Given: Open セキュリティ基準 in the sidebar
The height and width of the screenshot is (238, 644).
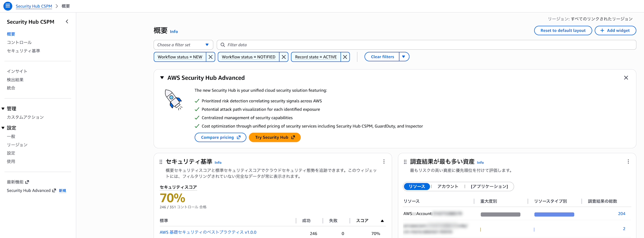Looking at the screenshot, I should [x=24, y=51].
